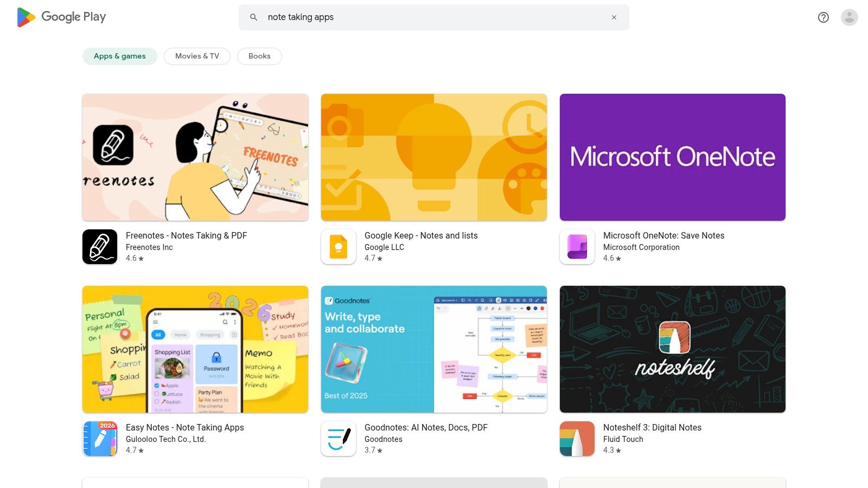Select the Easy Notes app icon

[x=99, y=439]
